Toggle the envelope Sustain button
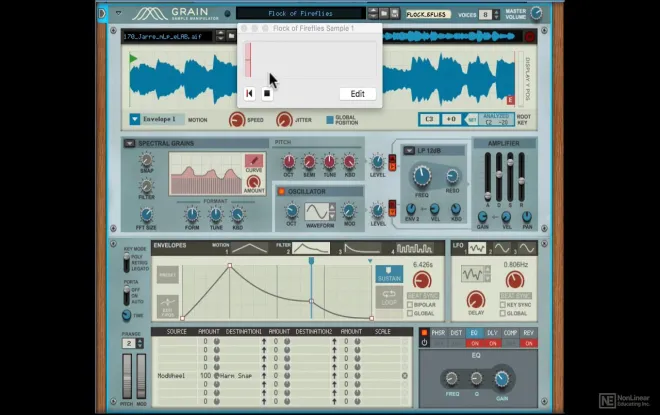This screenshot has height=415, width=660. [389, 274]
